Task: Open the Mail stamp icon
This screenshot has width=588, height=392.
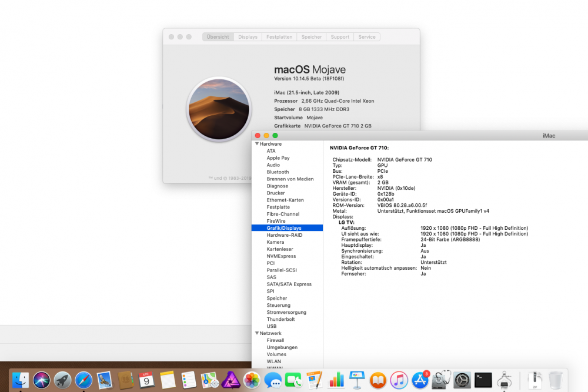Action: (x=105, y=380)
